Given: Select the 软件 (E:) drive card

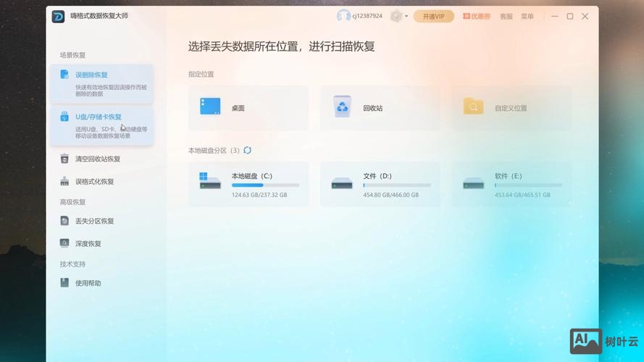Looking at the screenshot, I should coord(511,184).
